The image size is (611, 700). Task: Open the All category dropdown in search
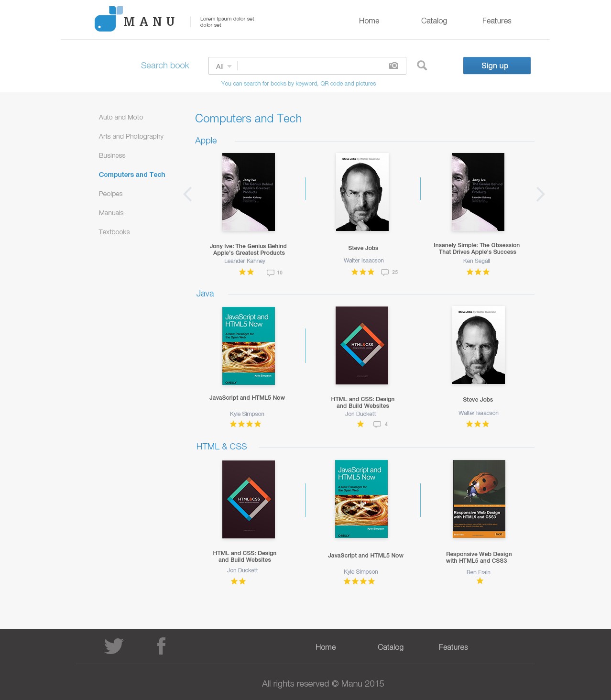click(224, 66)
